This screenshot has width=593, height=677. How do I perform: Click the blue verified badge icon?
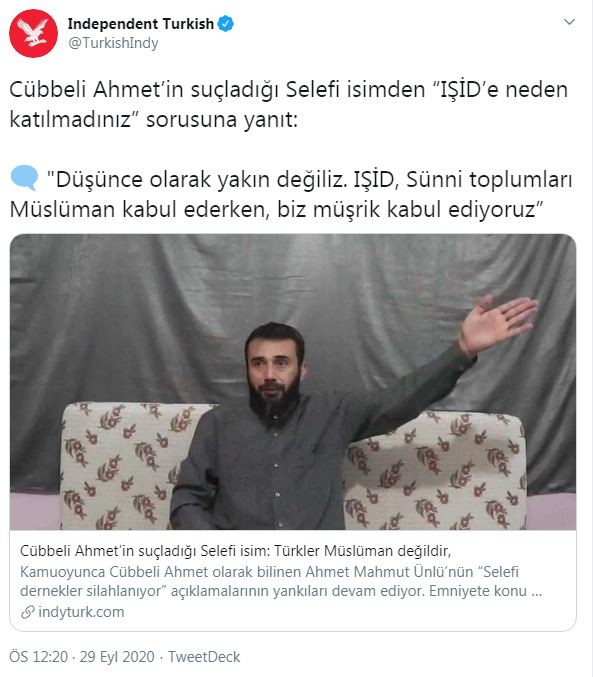coord(225,23)
